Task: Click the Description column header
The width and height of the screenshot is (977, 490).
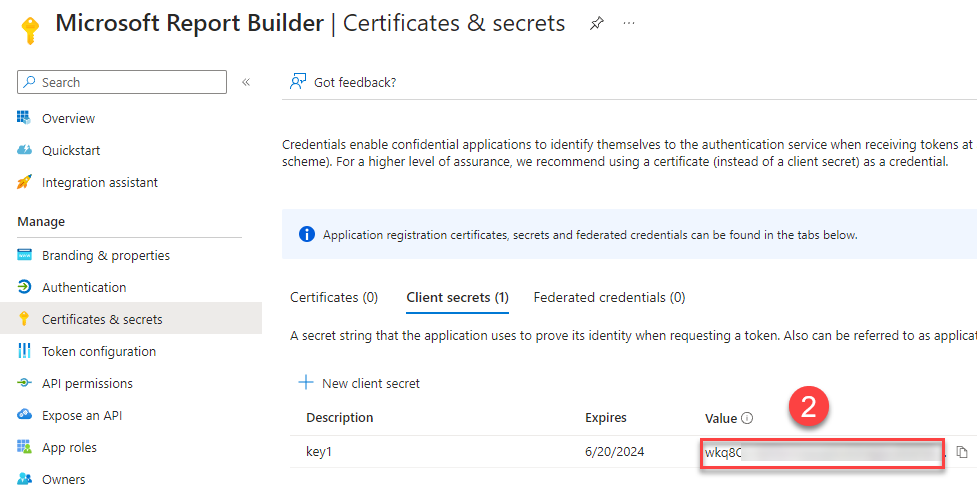Action: click(x=340, y=418)
